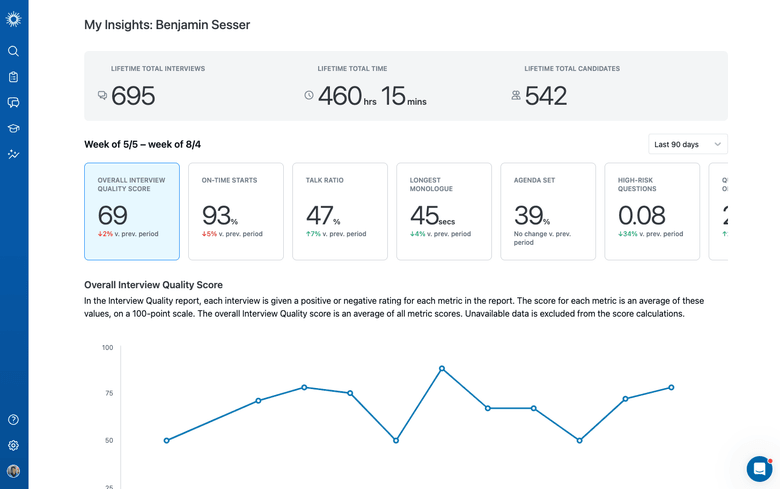Image resolution: width=780 pixels, height=489 pixels.
Task: Select the Overall Interview Quality Score card
Action: click(x=132, y=211)
